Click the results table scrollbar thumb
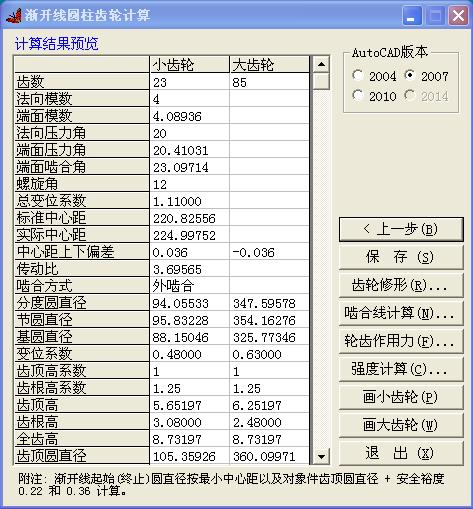Viewport: 473px width, 509px height. [x=321, y=81]
